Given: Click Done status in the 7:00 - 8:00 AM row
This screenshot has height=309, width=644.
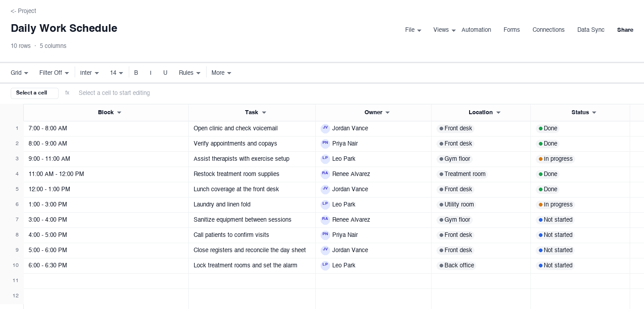Looking at the screenshot, I should pyautogui.click(x=548, y=129).
